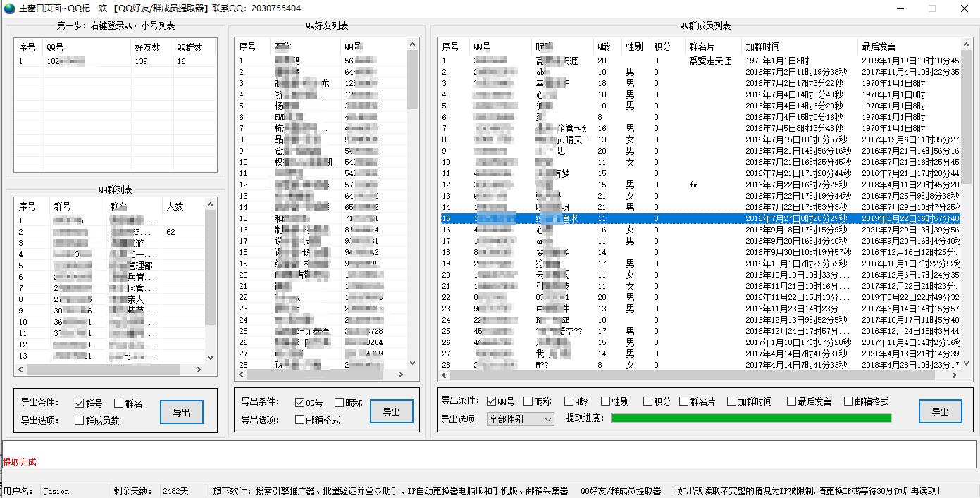The height and width of the screenshot is (498, 980).
Task: Sort members by the 最后发言 column header
Action: 910,46
